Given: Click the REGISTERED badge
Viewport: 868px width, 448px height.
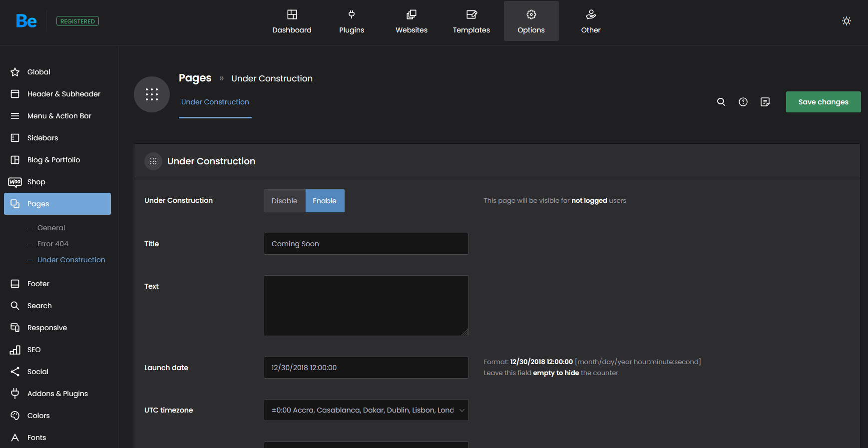Looking at the screenshot, I should [77, 21].
